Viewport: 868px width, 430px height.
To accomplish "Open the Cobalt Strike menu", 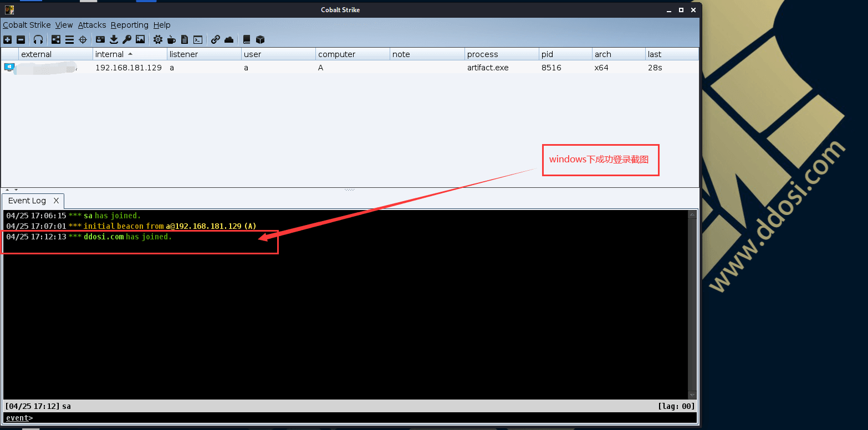I will pyautogui.click(x=27, y=25).
